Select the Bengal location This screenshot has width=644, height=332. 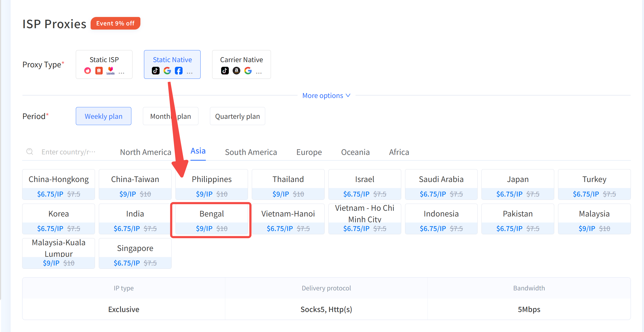tap(212, 219)
